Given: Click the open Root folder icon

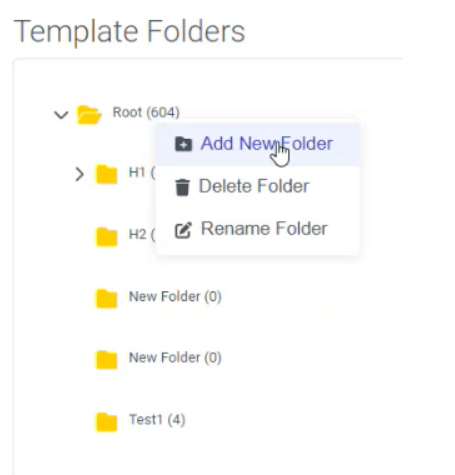Looking at the screenshot, I should (89, 115).
